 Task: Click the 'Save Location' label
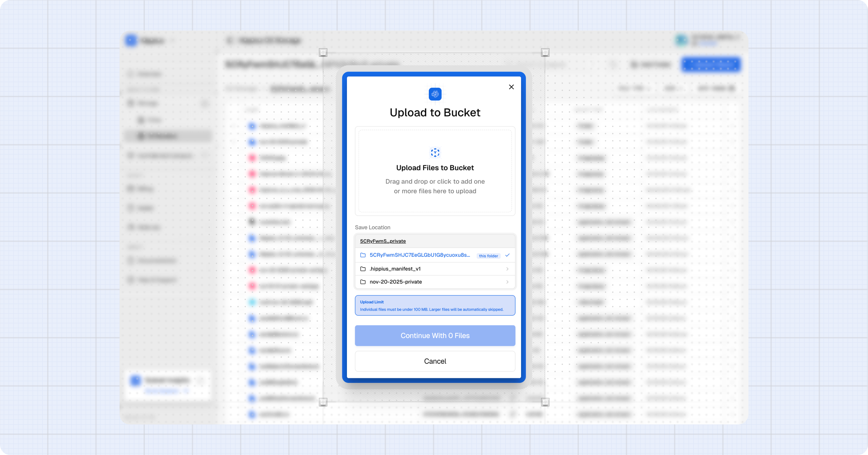click(x=372, y=227)
